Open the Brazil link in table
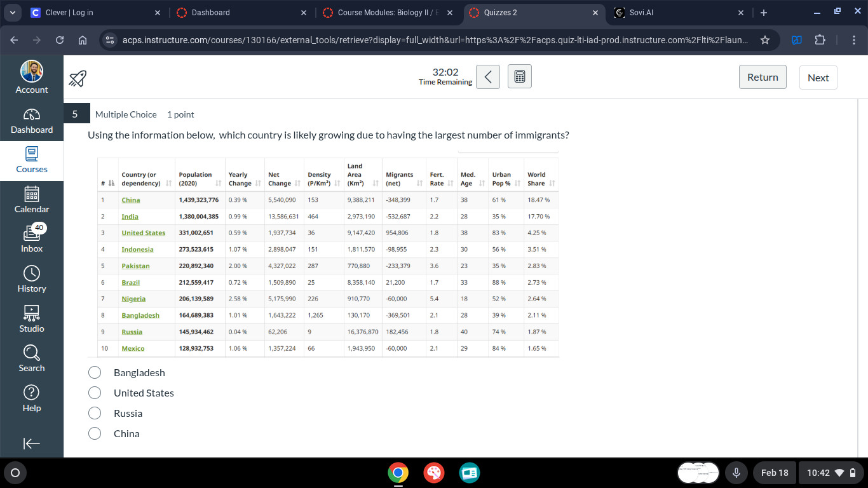This screenshot has height=488, width=868. pos(131,283)
